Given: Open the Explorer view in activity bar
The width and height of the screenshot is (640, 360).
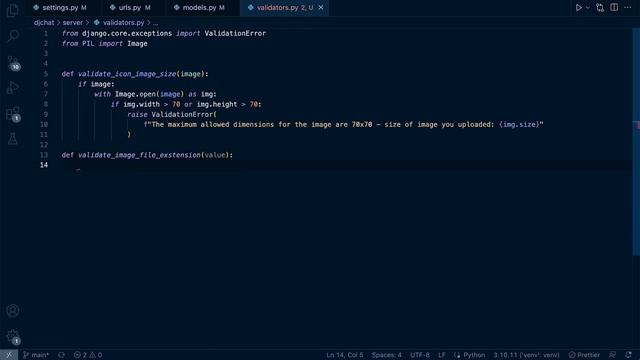Looking at the screenshot, I should tap(13, 11).
